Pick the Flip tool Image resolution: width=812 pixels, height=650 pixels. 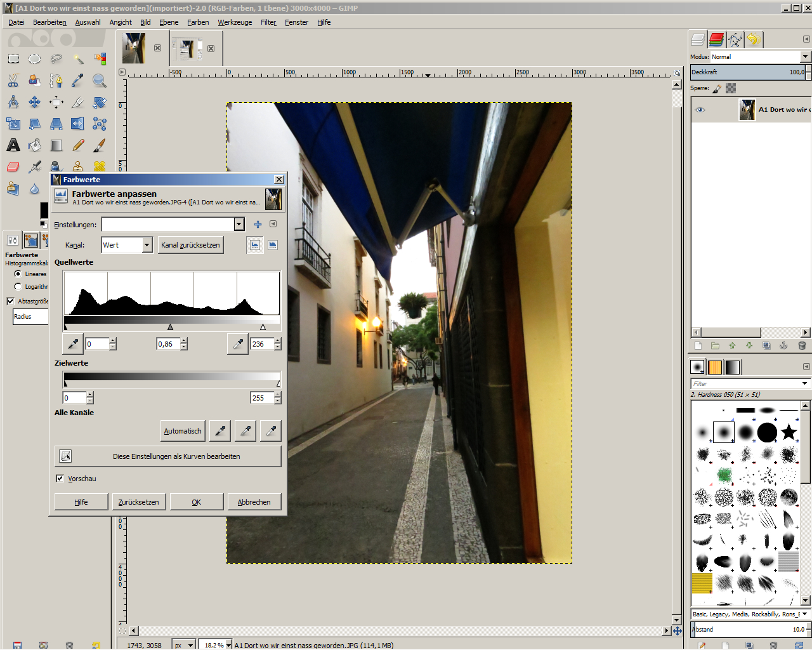(78, 124)
